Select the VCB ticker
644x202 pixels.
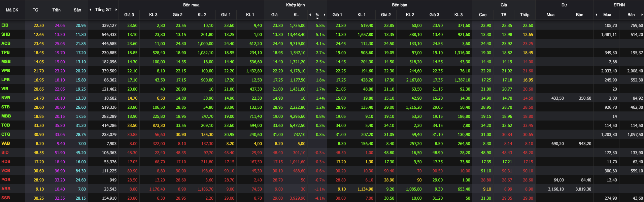(6, 171)
